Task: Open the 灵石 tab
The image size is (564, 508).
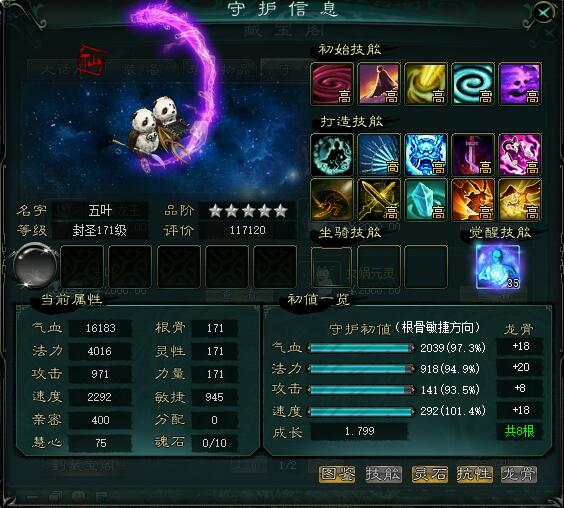Action: pyautogui.click(x=430, y=474)
